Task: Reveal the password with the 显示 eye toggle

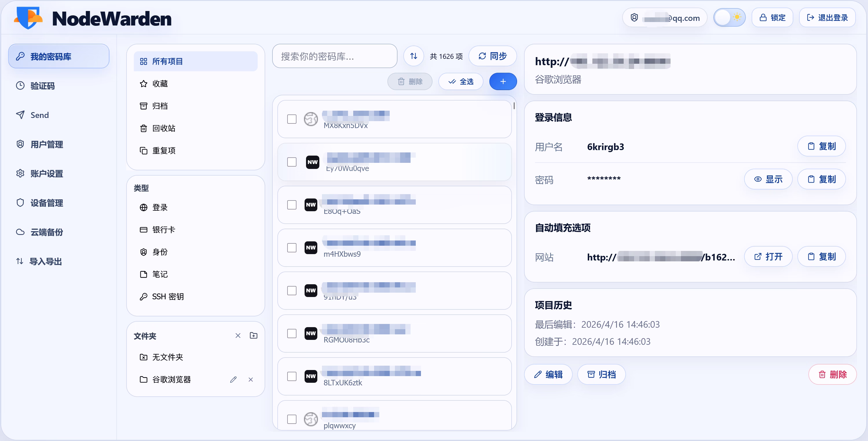Action: click(x=768, y=179)
